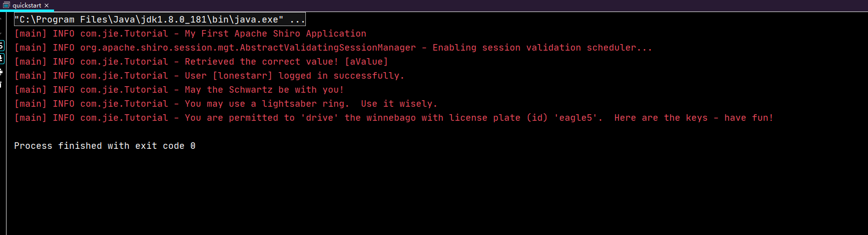Click the 'Retrieved the correct value' log line
The height and width of the screenshot is (235, 868).
pos(201,62)
